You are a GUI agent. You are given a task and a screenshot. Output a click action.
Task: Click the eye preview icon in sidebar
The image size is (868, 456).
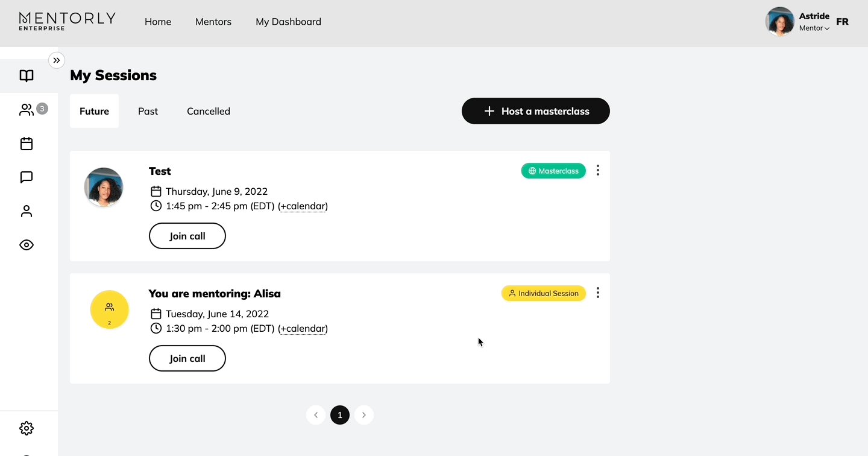tap(27, 245)
